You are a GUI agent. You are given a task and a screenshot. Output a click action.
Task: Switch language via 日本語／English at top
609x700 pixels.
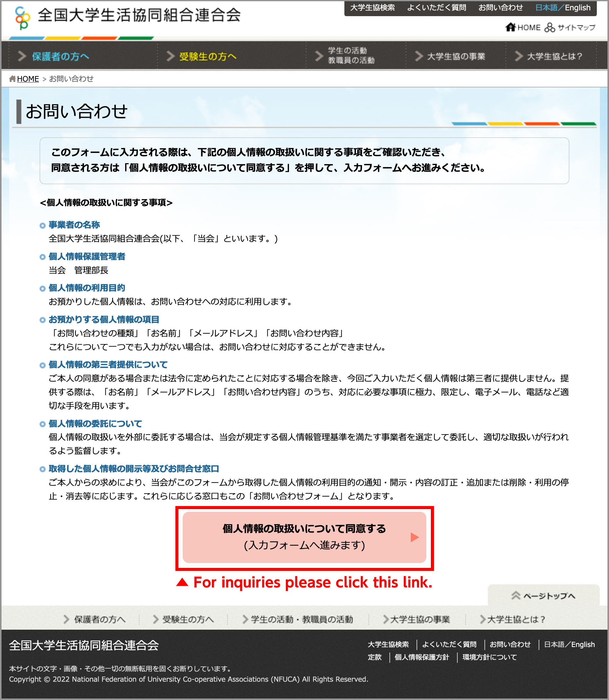tap(563, 8)
